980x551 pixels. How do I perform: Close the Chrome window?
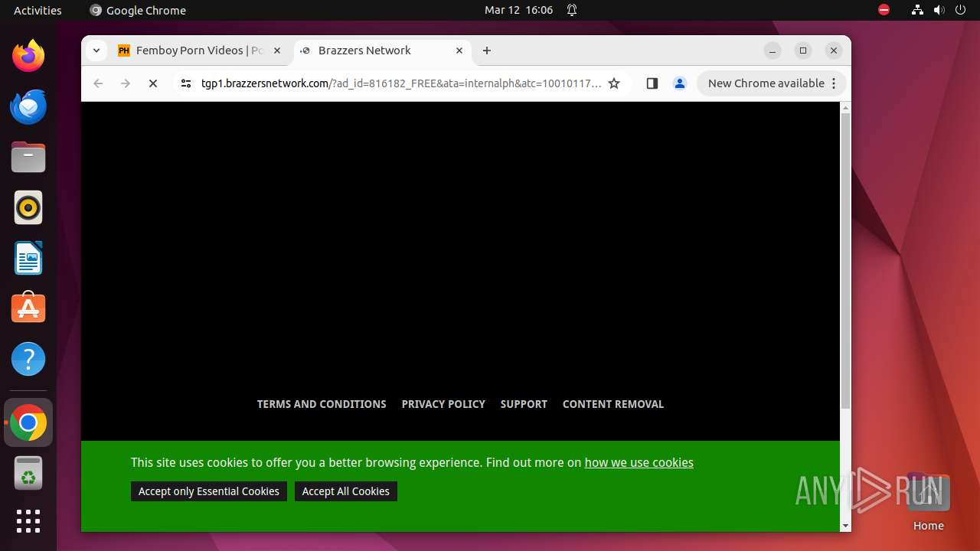(x=834, y=51)
